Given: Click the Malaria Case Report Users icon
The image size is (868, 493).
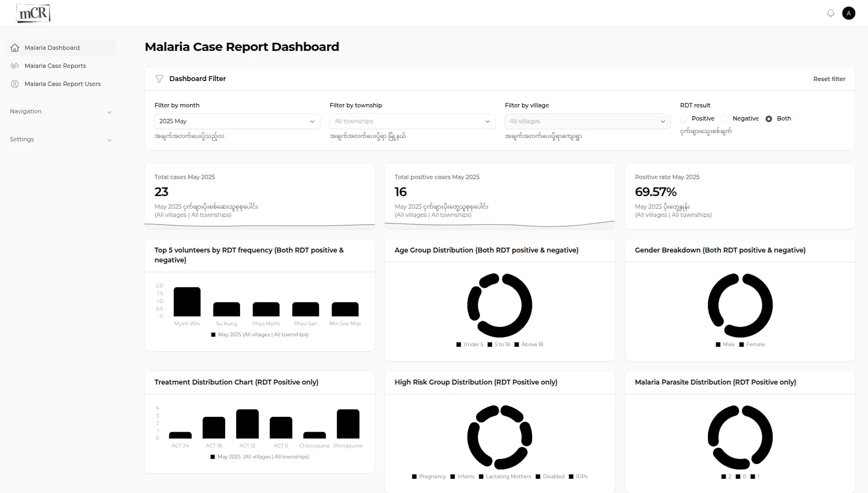Looking at the screenshot, I should 15,84.
